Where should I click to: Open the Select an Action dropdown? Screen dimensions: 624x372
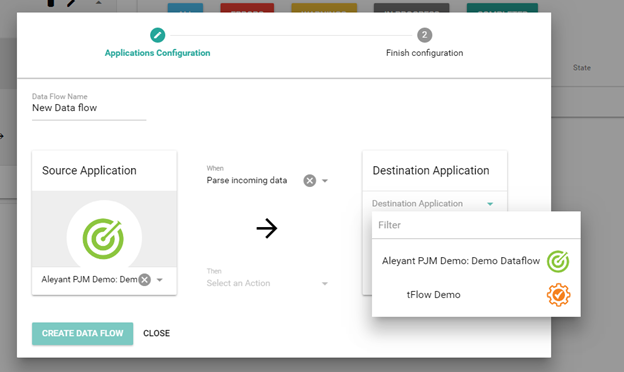[x=267, y=283]
